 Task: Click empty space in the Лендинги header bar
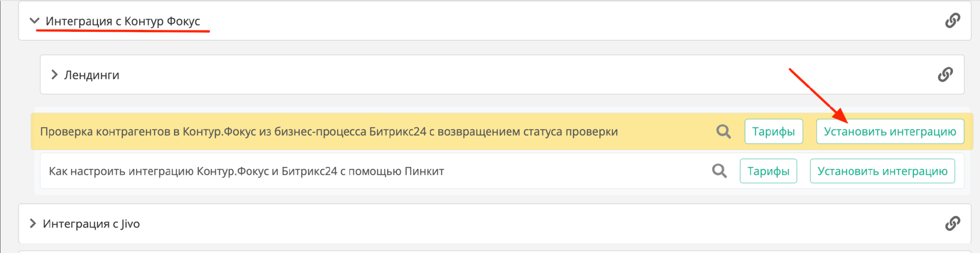click(490, 75)
